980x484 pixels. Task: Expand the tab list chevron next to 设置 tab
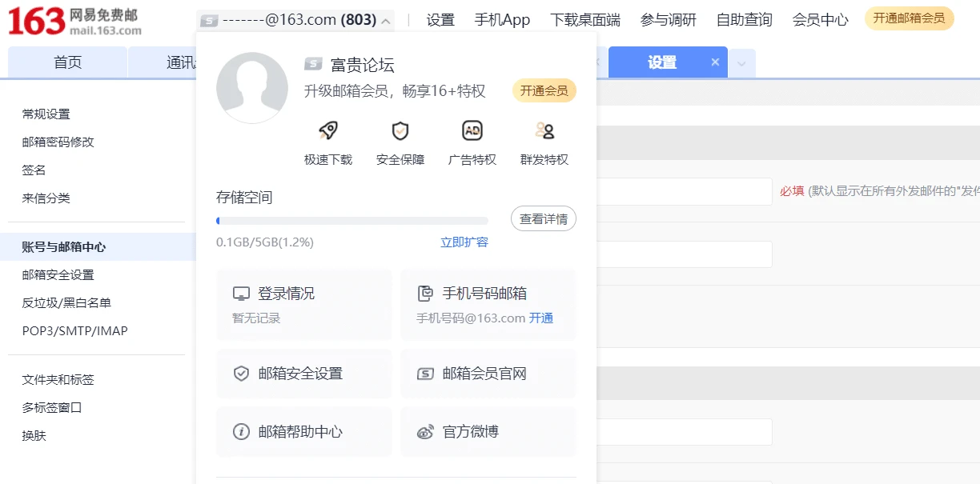click(741, 62)
